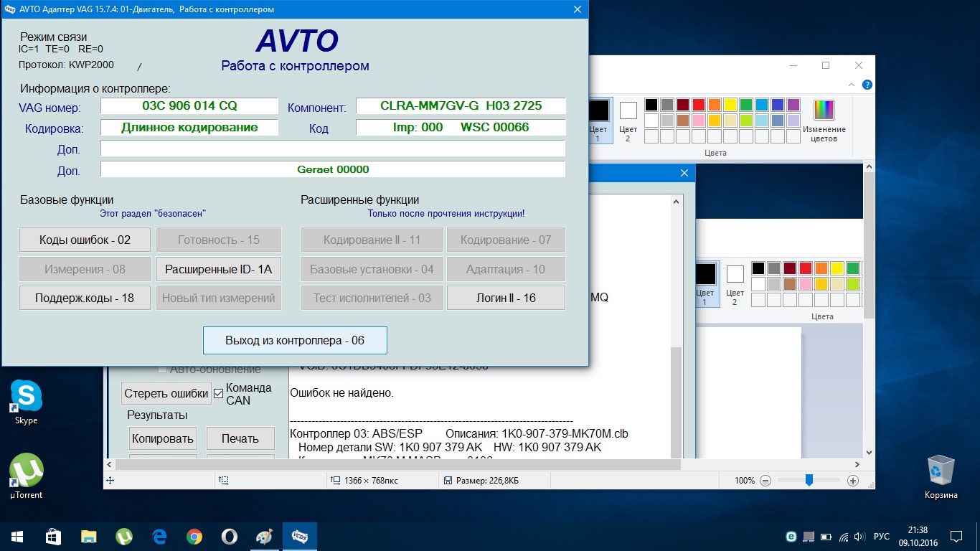Click the Коды ошибок - 02 button
This screenshot has height=551, width=980.
85,240
